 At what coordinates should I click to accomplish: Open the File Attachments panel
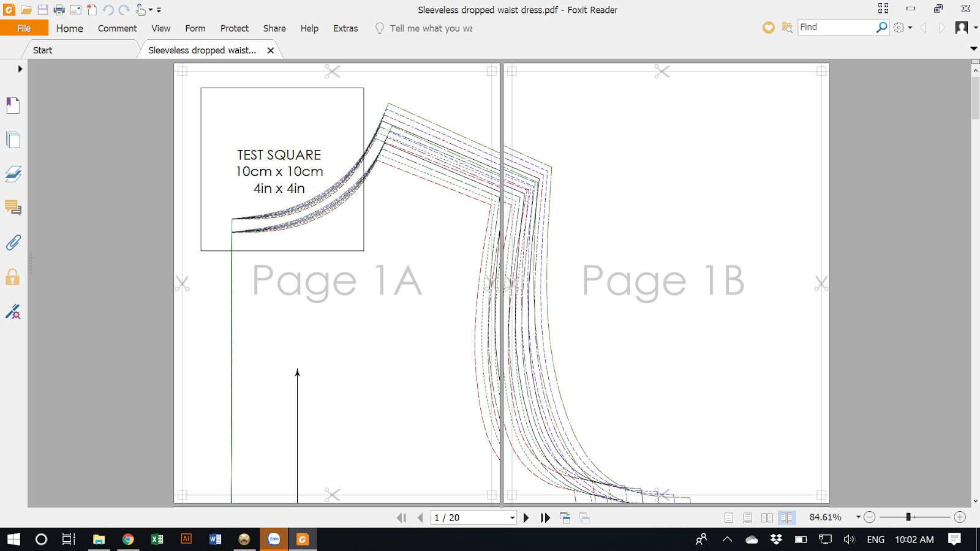pos(13,242)
